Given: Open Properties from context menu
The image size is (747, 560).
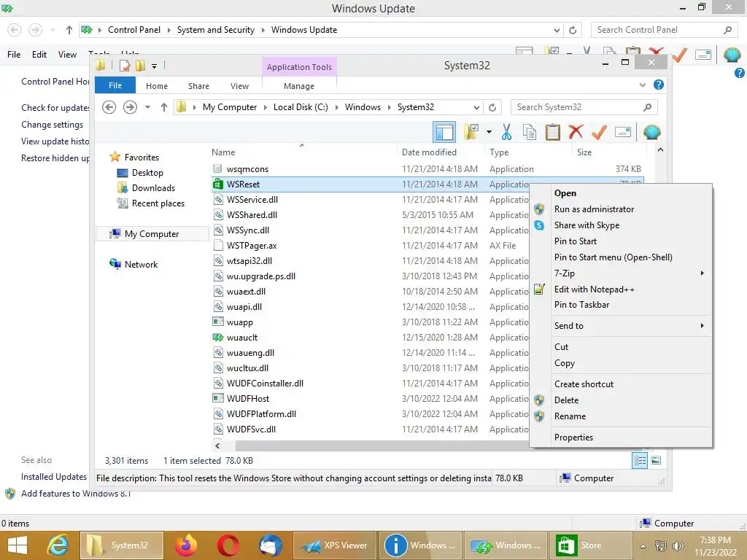Looking at the screenshot, I should [573, 437].
